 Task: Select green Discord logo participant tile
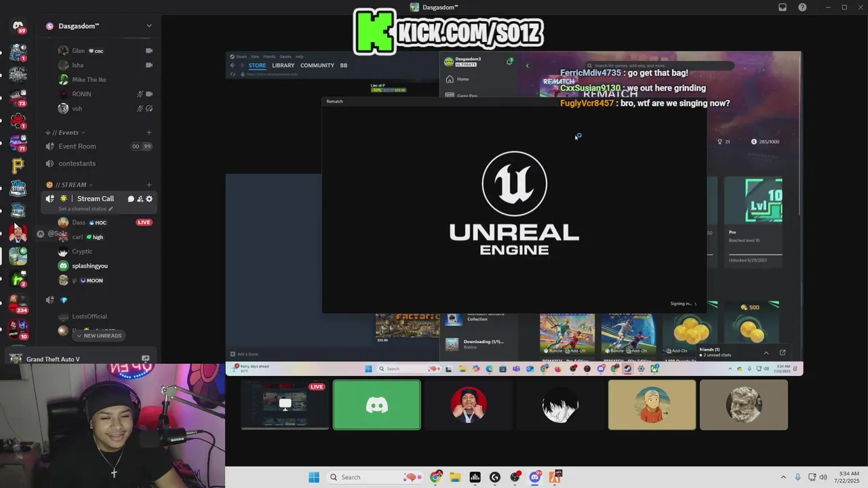tap(377, 405)
